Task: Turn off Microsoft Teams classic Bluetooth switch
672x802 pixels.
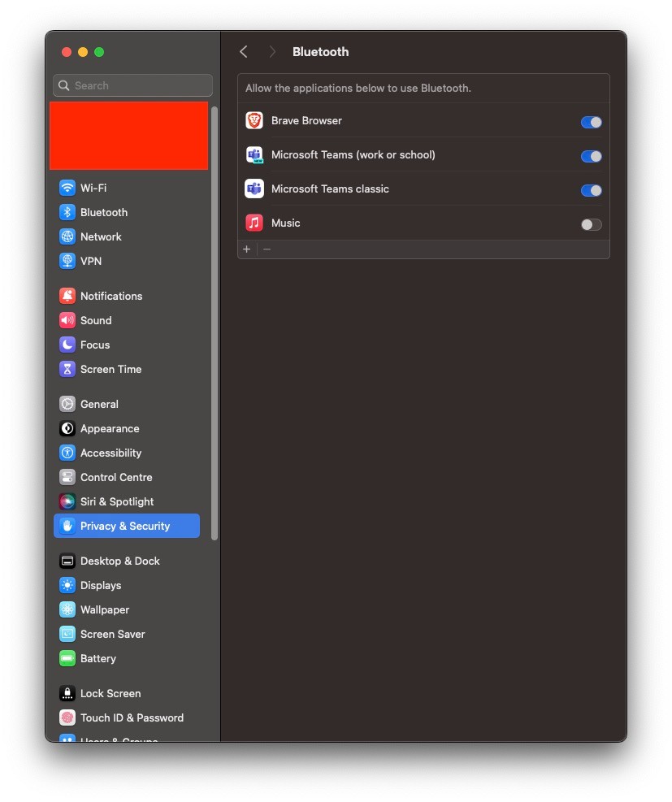Action: 592,190
